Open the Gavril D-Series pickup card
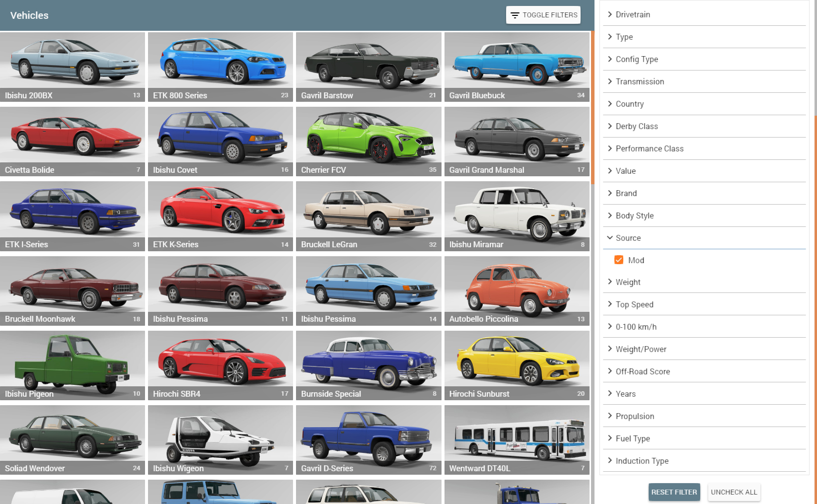Screen dimensions: 817x504 (369, 440)
